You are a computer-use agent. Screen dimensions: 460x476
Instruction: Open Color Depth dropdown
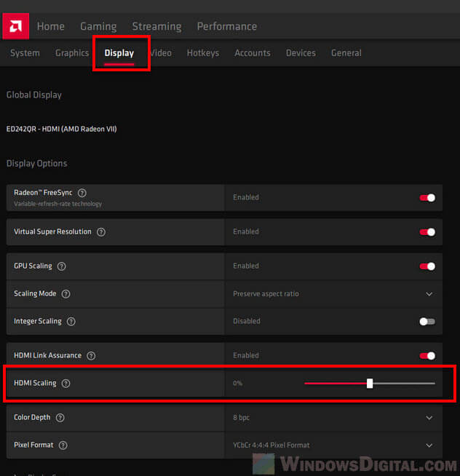coord(429,418)
